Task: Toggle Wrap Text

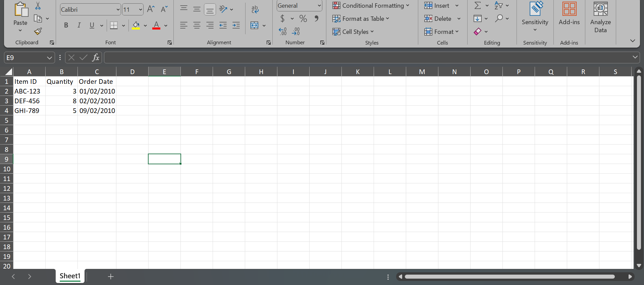Action: point(255,9)
